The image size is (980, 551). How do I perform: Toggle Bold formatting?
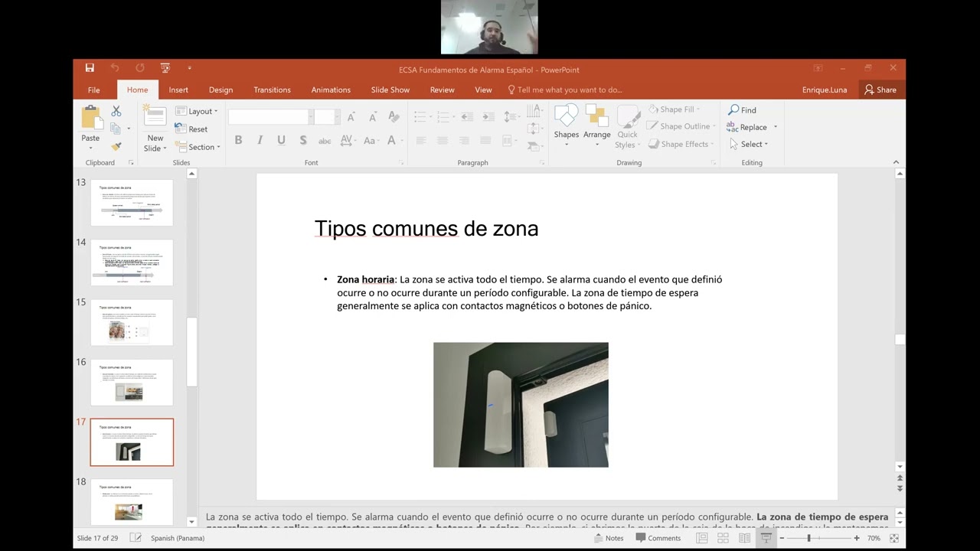[238, 140]
